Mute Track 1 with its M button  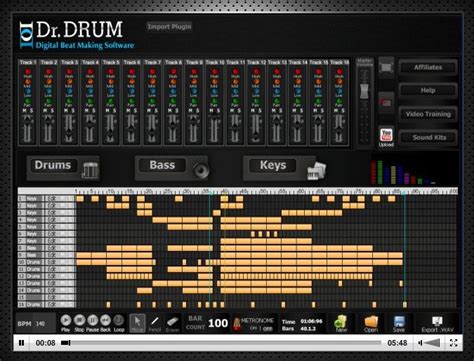point(24,111)
